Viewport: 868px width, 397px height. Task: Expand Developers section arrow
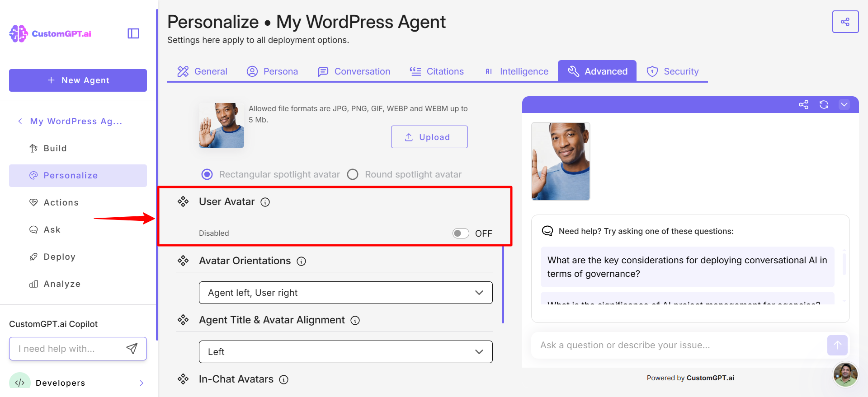click(x=142, y=383)
